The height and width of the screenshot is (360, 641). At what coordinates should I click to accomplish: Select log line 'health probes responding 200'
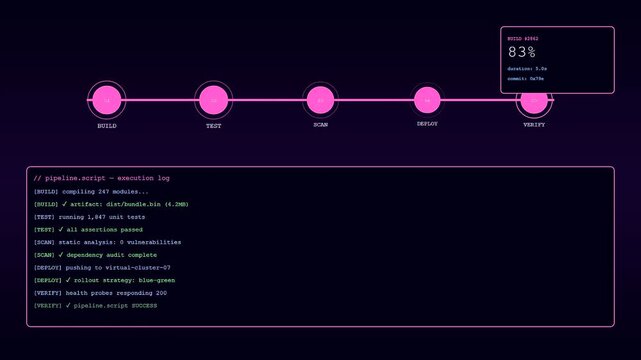tap(100, 293)
